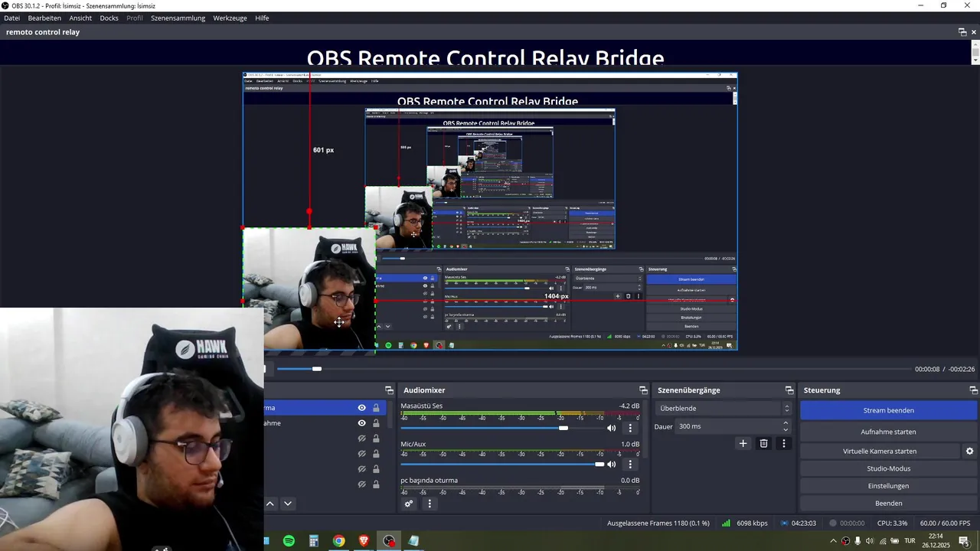Image resolution: width=980 pixels, height=551 pixels.
Task: Enable Studio-Modus
Action: coord(888,468)
